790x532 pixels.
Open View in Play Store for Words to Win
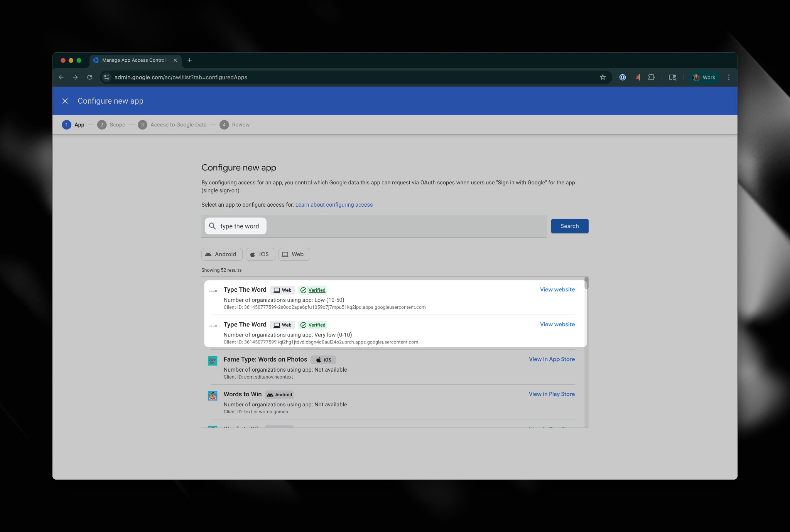tap(552, 394)
